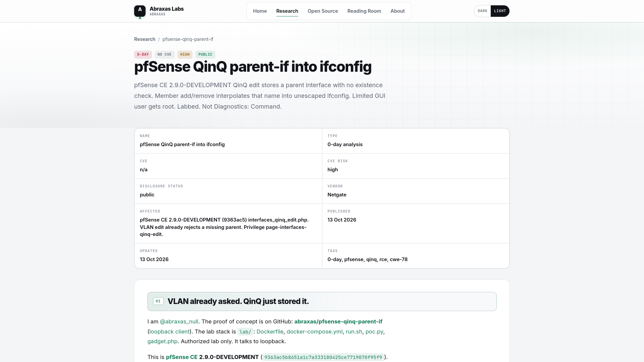
Task: Click the Abraxas Labs logo icon
Action: tap(140, 11)
